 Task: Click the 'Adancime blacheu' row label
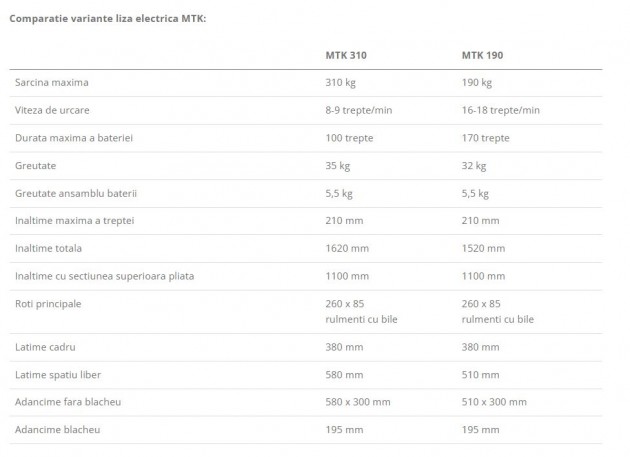coord(58,429)
